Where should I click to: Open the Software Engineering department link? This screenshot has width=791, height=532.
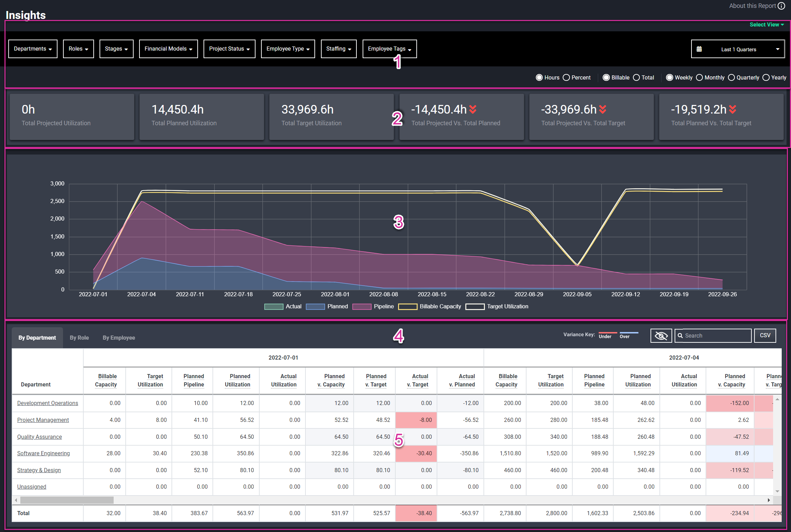43,453
